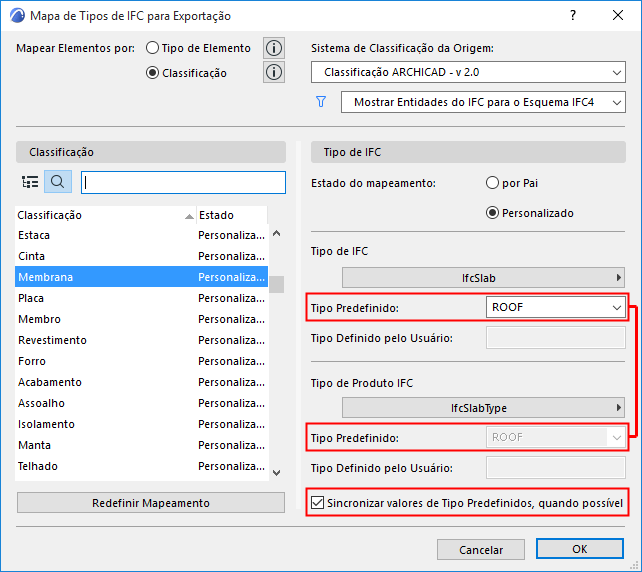Sort by Estado column header
The width and height of the screenshot is (642, 572).
232,215
